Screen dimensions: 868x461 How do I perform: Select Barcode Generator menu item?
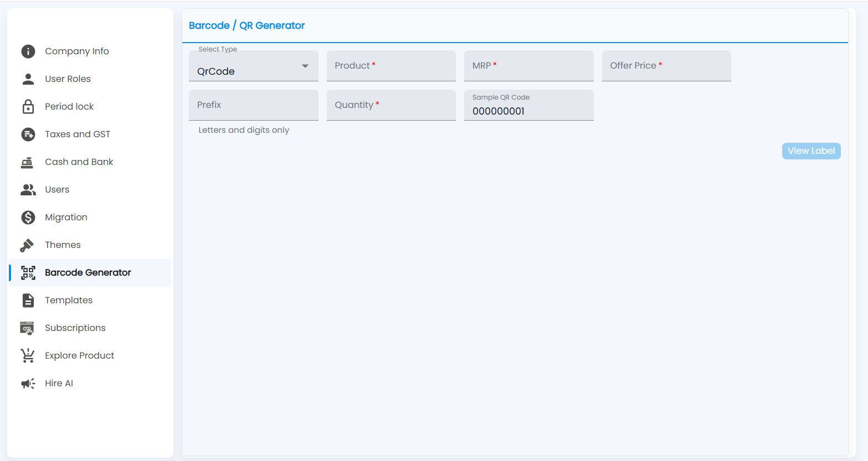pos(90,273)
